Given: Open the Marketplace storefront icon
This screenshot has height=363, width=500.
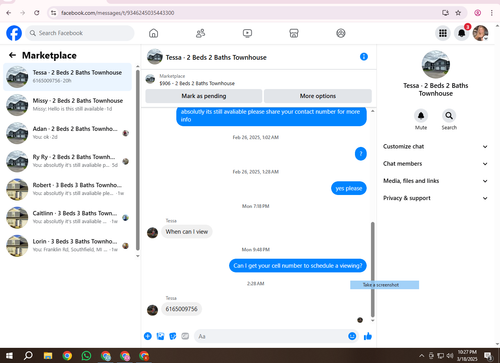Looking at the screenshot, I should tap(294, 33).
